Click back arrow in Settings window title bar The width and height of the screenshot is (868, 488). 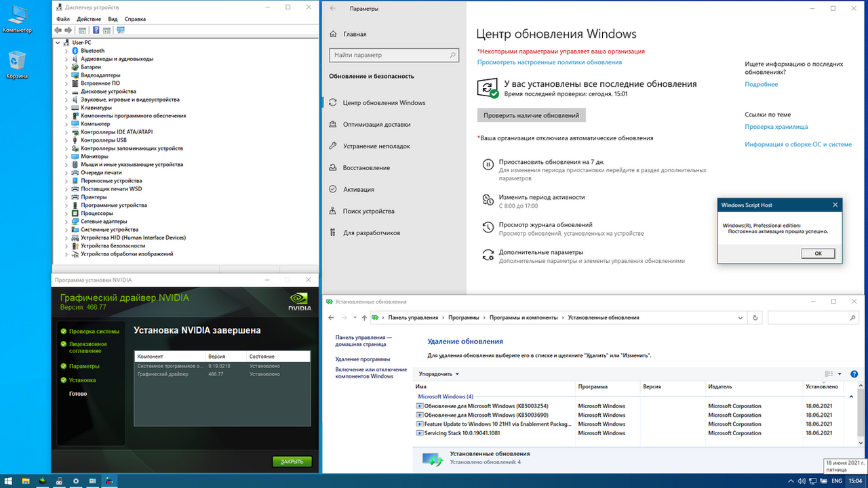point(332,9)
